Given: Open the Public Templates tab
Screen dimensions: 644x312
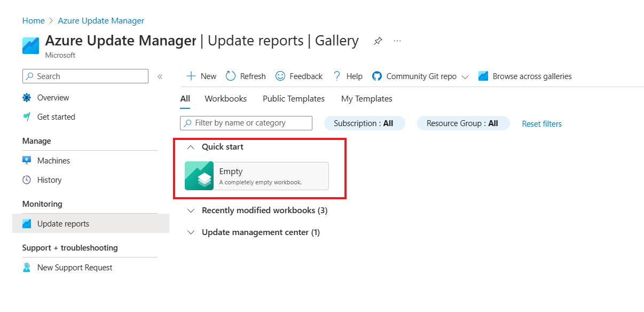Looking at the screenshot, I should point(293,98).
